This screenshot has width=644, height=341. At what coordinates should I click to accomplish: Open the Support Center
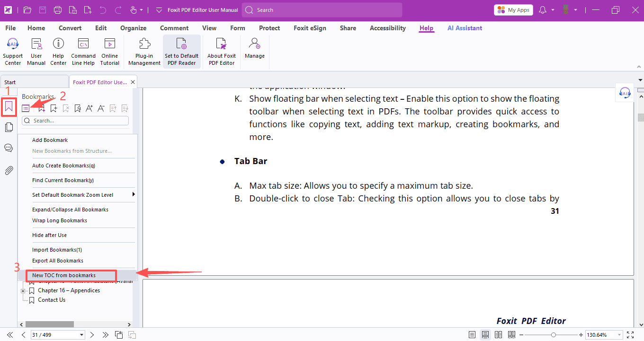pos(13,51)
